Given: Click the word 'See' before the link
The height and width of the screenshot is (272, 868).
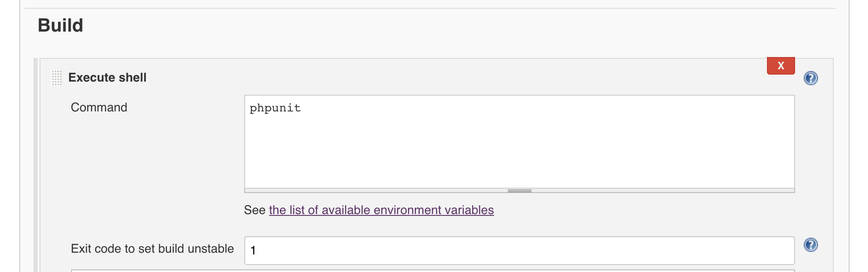Looking at the screenshot, I should tap(255, 210).
